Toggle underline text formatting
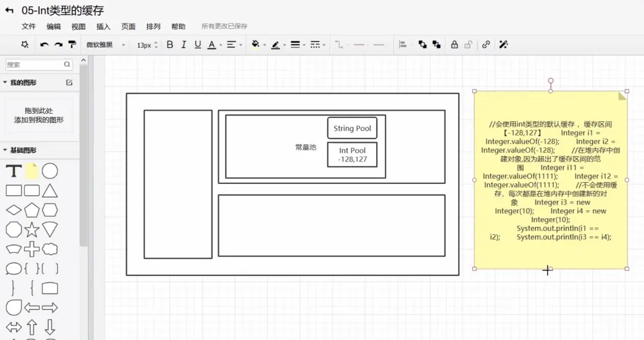This screenshot has width=644, height=340. pyautogui.click(x=198, y=45)
